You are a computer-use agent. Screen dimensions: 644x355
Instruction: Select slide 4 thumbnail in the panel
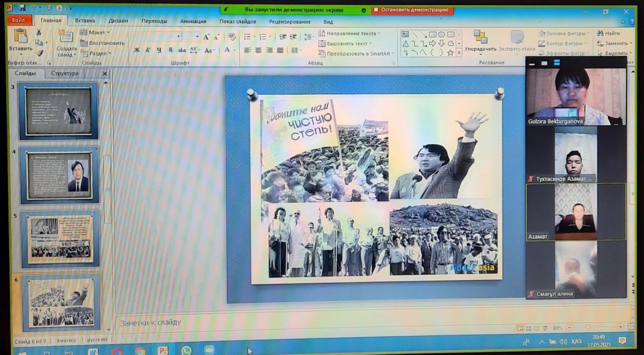pos(59,175)
